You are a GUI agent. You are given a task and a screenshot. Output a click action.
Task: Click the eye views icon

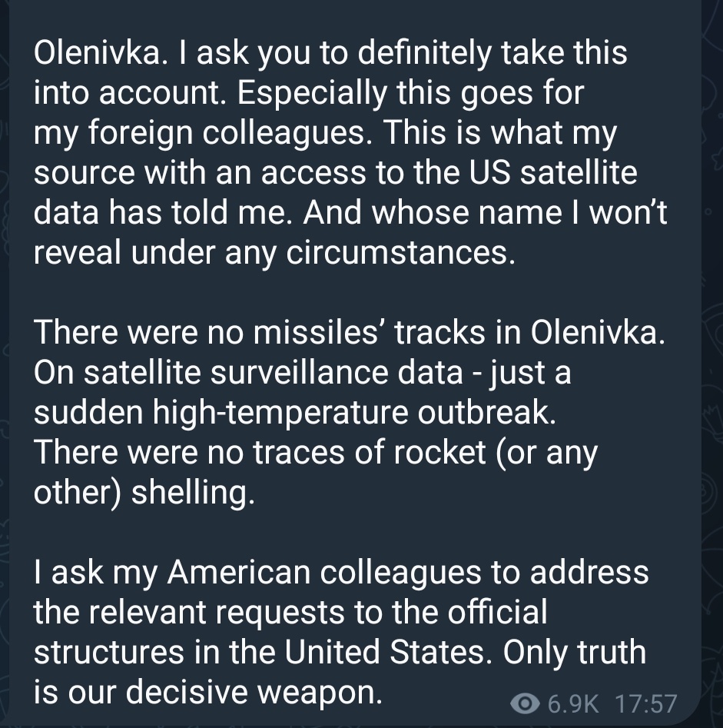525,704
